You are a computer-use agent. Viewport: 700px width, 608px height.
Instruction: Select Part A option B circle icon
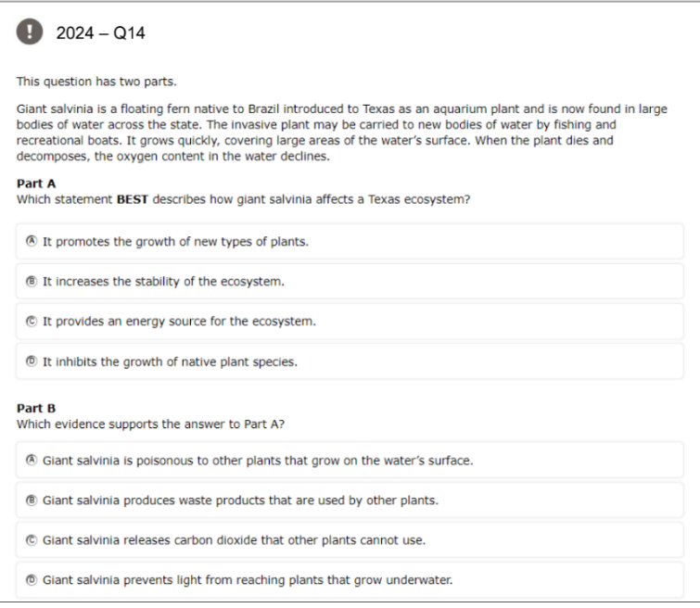point(32,281)
